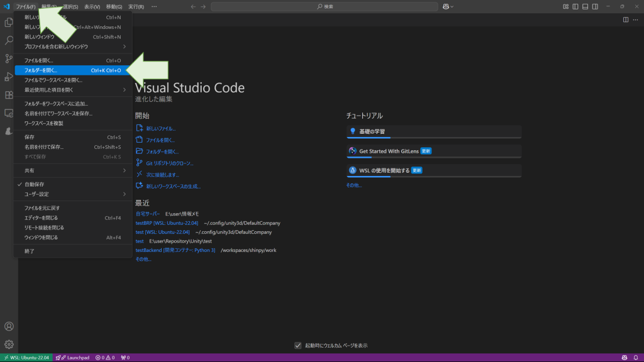The height and width of the screenshot is (362, 644).
Task: Click Split Editor icon in editor toolbar
Action: (x=626, y=19)
